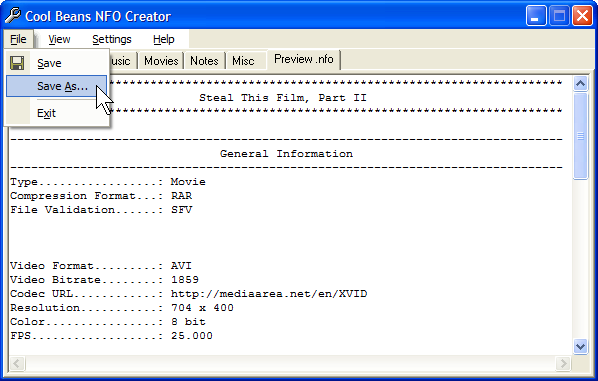The width and height of the screenshot is (598, 381).
Task: Click the 'Type' line showing Movie
Action: click(108, 182)
